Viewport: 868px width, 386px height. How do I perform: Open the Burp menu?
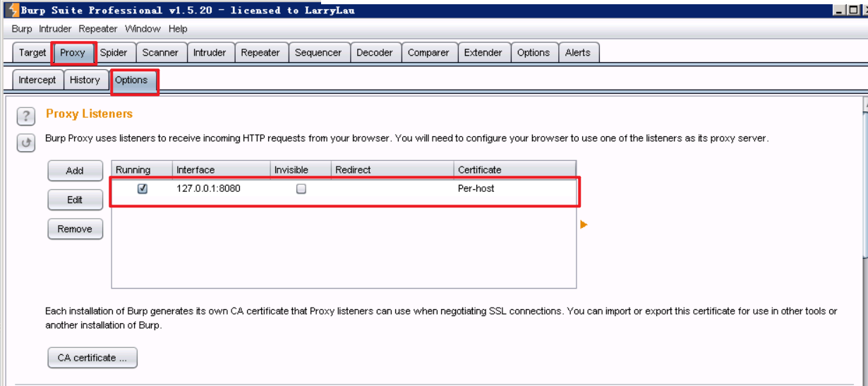coord(22,29)
